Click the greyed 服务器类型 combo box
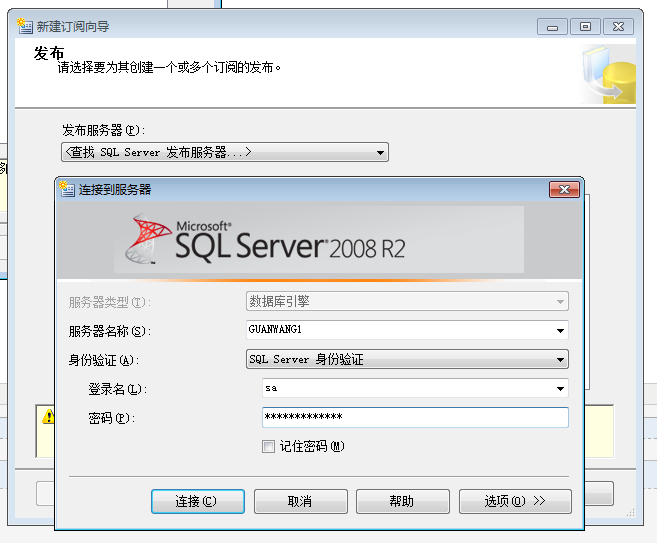Image resolution: width=657 pixels, height=543 pixels. [407, 302]
